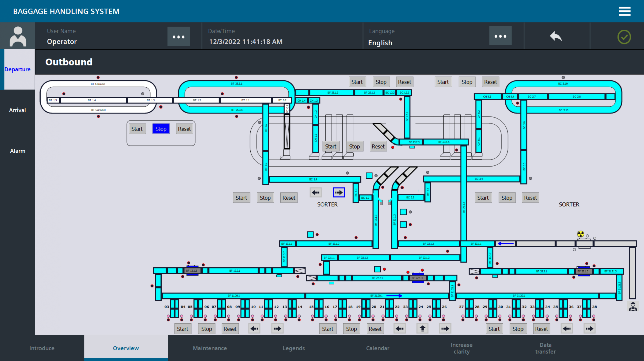Open the Legends bottom tab
The height and width of the screenshot is (361, 644).
pyautogui.click(x=294, y=348)
